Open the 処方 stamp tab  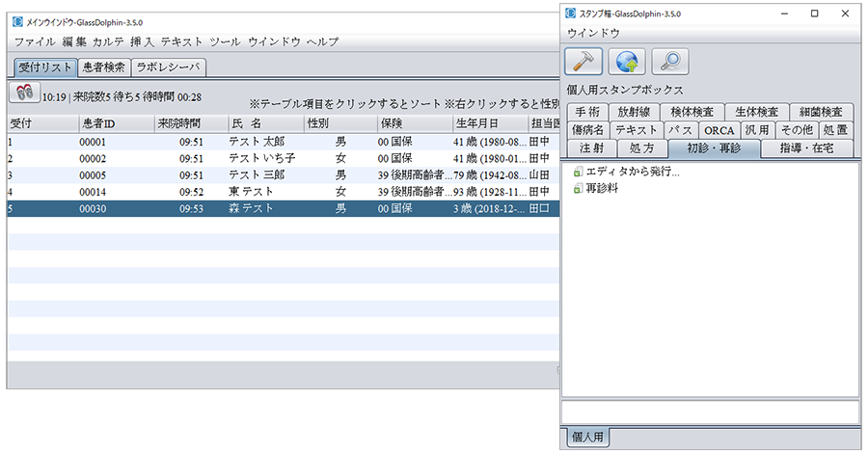[x=641, y=148]
